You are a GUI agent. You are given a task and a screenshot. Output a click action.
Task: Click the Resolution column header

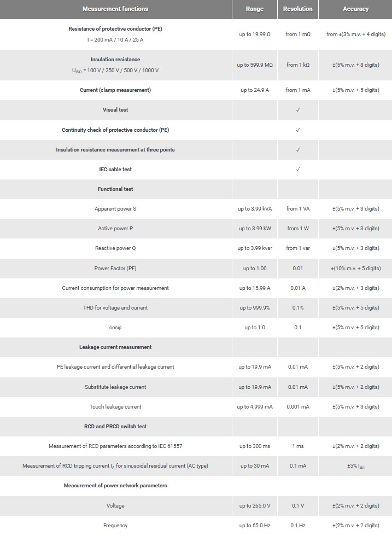pos(298,9)
